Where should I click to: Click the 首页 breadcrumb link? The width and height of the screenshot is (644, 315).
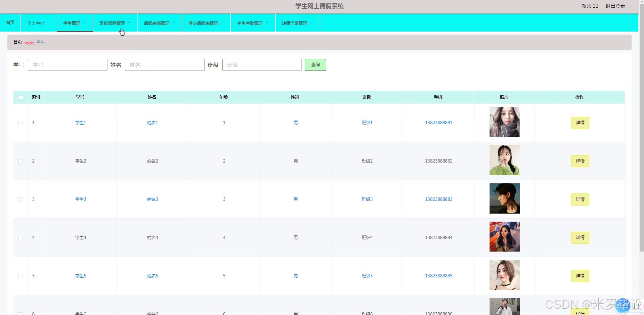tap(17, 42)
